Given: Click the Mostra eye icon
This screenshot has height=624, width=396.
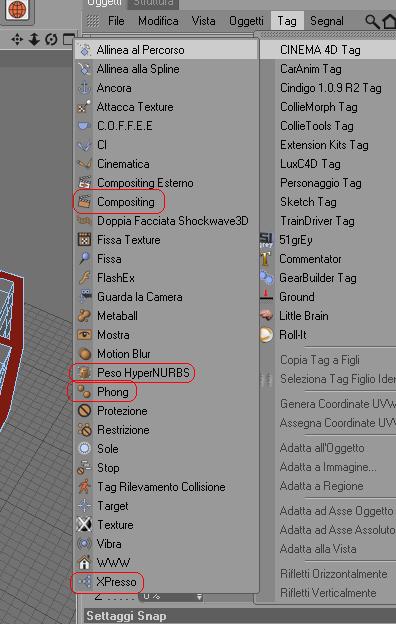Looking at the screenshot, I should point(84,335).
